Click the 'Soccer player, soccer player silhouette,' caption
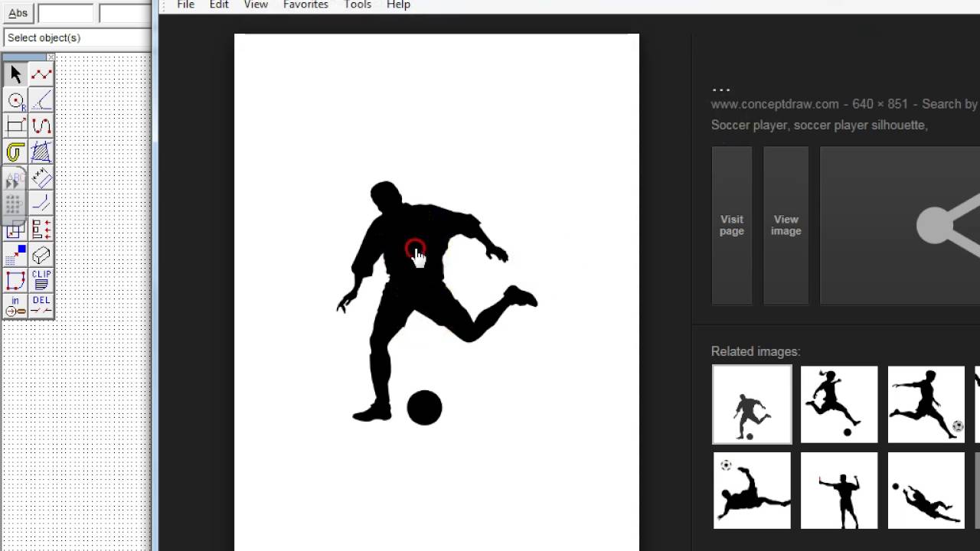 pyautogui.click(x=819, y=125)
